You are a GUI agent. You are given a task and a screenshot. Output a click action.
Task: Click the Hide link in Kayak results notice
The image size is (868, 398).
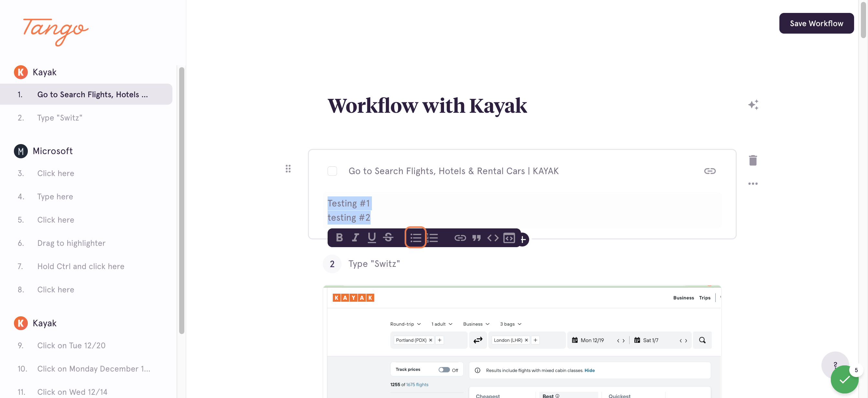589,371
